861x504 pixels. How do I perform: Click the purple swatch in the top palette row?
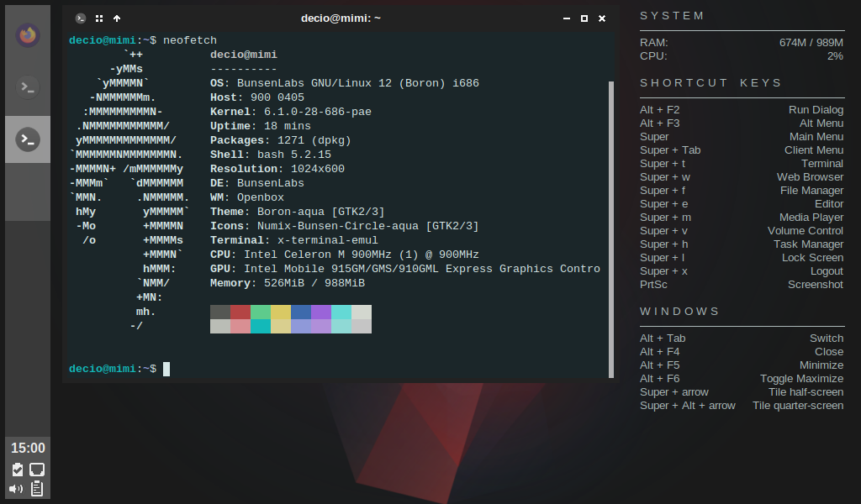pyautogui.click(x=321, y=312)
